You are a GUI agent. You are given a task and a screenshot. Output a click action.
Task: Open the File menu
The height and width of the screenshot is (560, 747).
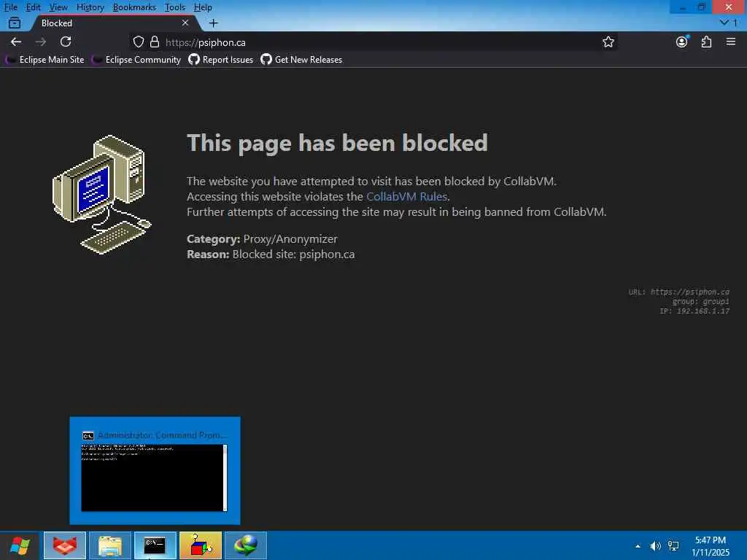click(10, 7)
